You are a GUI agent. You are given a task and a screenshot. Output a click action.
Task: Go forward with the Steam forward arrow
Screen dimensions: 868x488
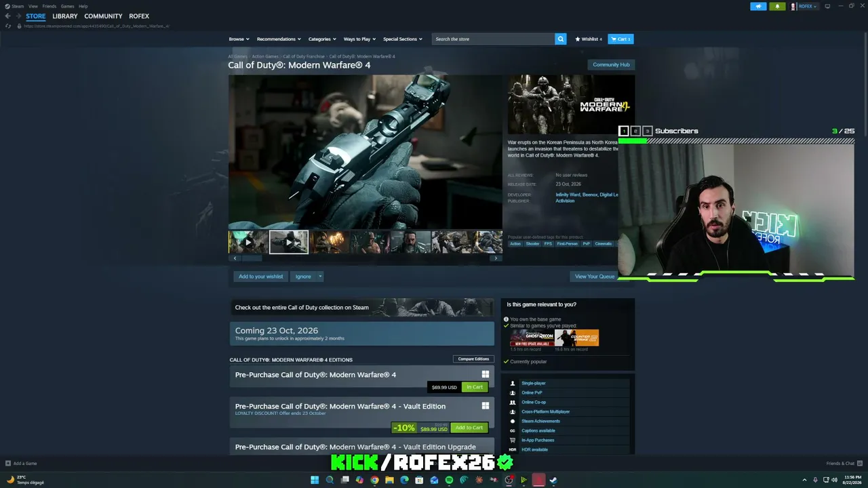coord(18,16)
